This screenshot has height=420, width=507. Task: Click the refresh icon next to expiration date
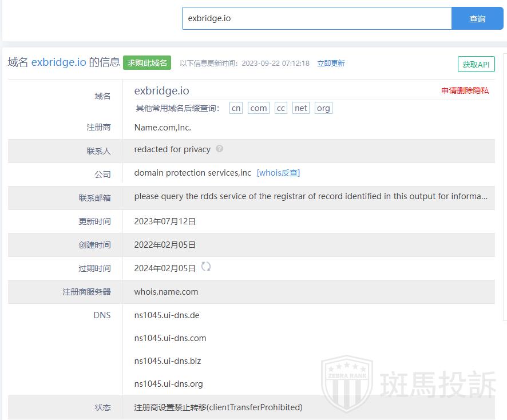point(206,267)
